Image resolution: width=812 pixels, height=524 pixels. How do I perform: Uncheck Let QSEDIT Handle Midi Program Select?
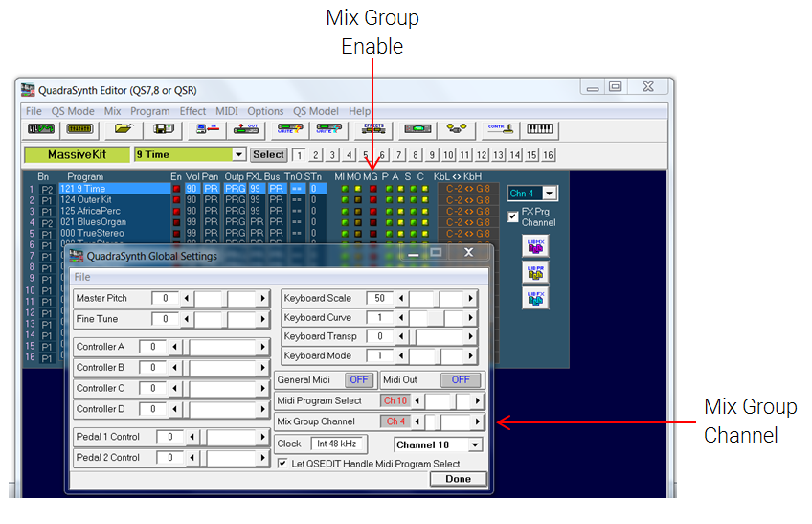(x=282, y=464)
